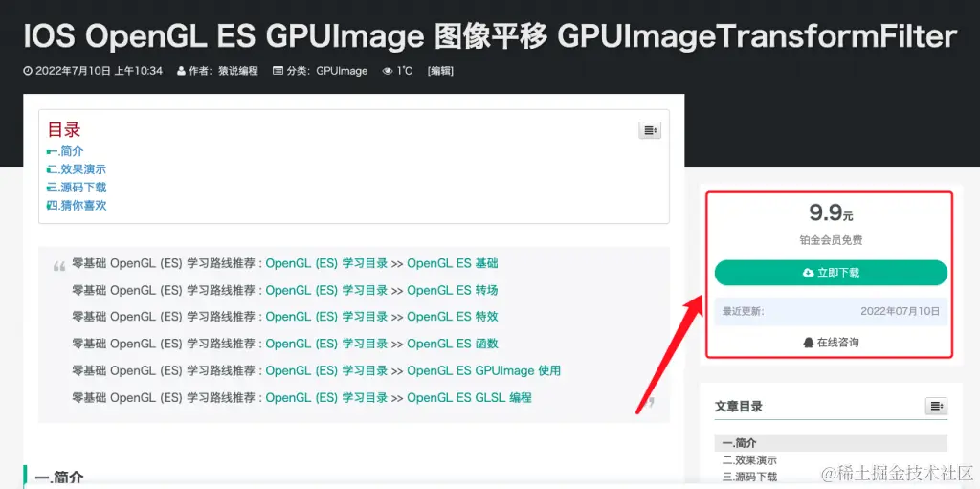Open the OpenGL ES GPUImage 使用 link

483,370
